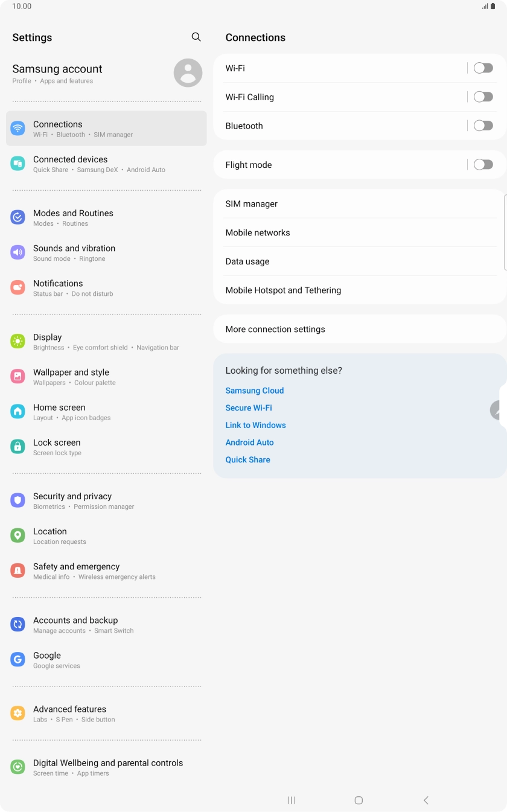The height and width of the screenshot is (812, 507).
Task: Turn on the Wi-Fi switch
Action: point(483,68)
